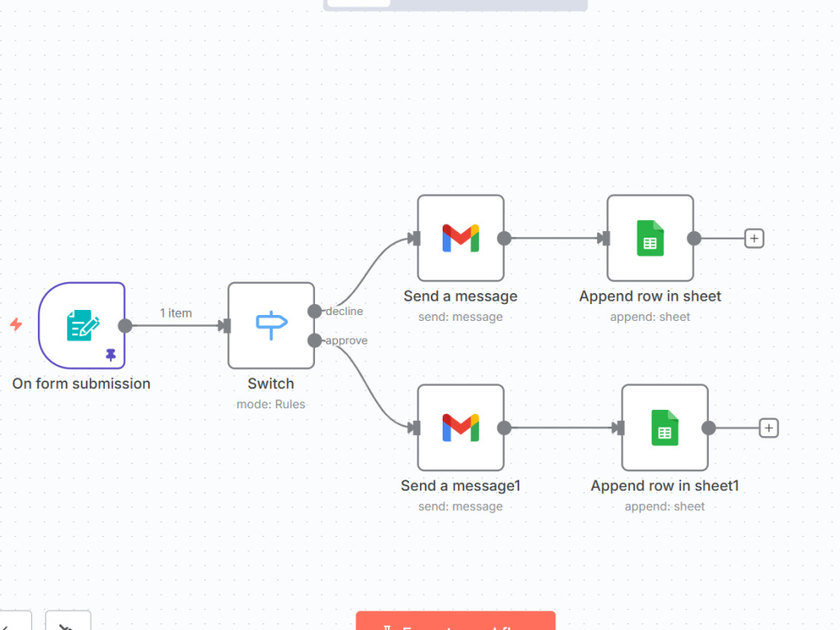
Task: Click Send a message1 output connector
Action: coord(504,428)
